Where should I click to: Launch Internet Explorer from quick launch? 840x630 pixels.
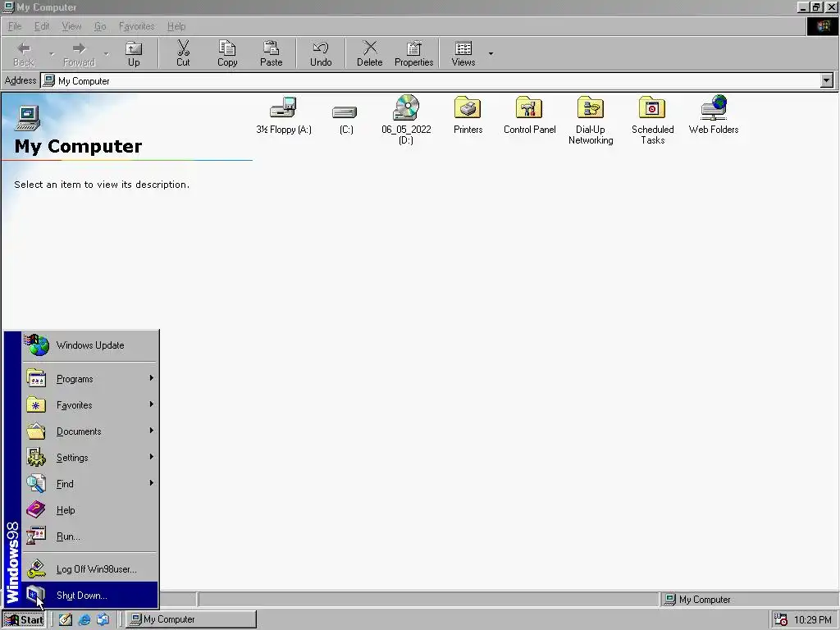click(84, 620)
